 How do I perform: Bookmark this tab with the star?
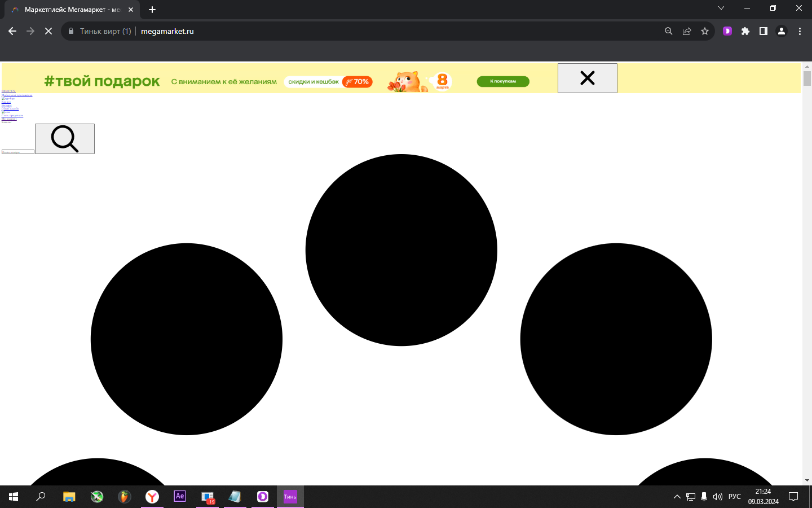705,31
